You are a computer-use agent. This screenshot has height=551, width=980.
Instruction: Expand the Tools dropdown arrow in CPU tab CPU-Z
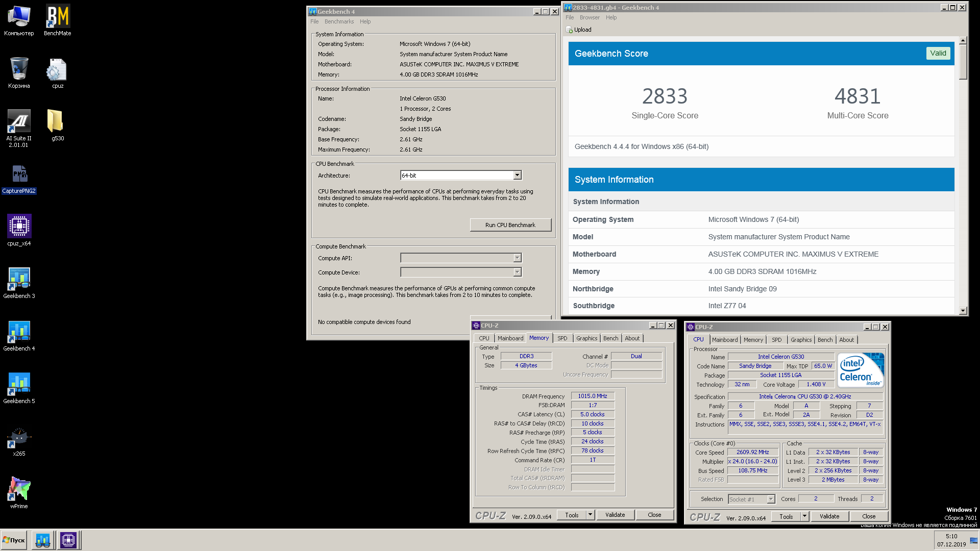tap(805, 516)
